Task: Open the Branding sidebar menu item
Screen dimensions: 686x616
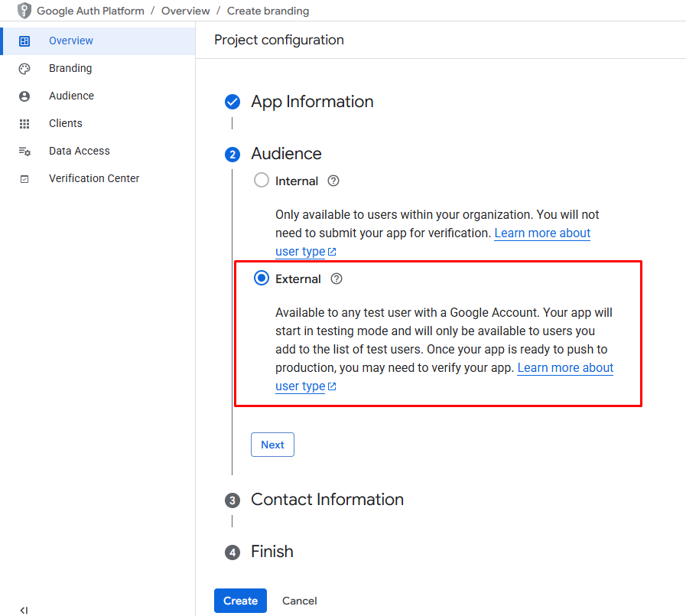Action: (99, 69)
